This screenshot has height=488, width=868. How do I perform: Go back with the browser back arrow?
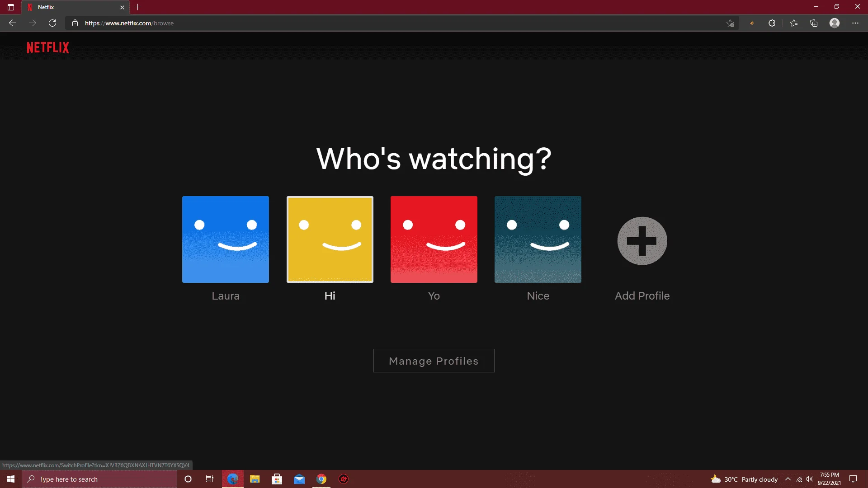13,23
